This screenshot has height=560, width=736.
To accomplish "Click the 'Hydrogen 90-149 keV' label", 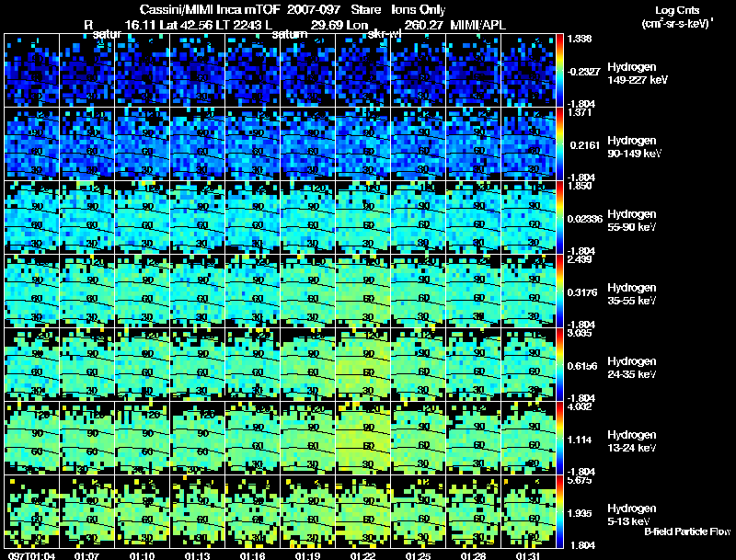I will pos(634,147).
